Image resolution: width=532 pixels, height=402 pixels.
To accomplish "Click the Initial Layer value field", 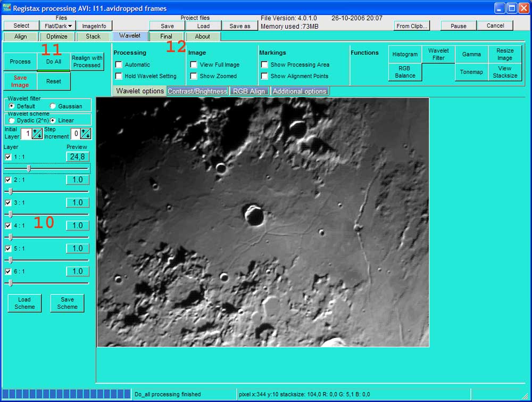I will tap(27, 134).
